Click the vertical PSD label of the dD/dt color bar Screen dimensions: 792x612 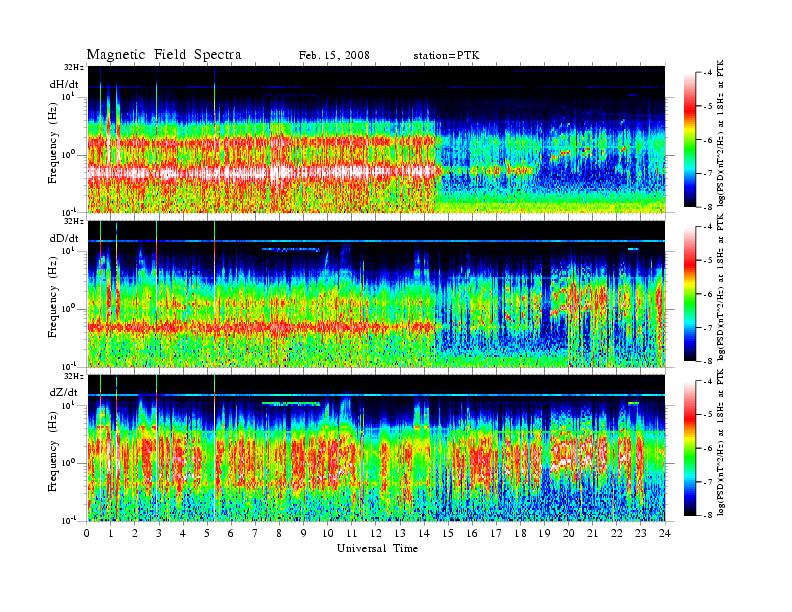coord(721,287)
